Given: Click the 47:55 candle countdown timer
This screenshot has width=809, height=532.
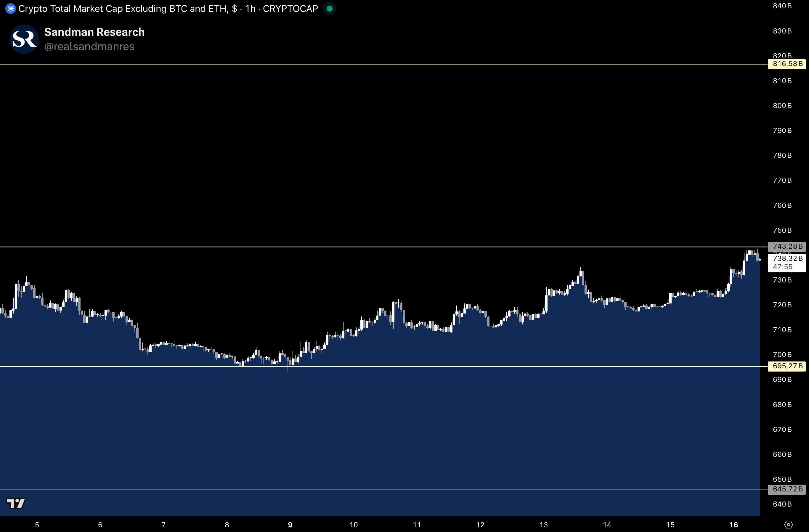Looking at the screenshot, I should tap(782, 267).
